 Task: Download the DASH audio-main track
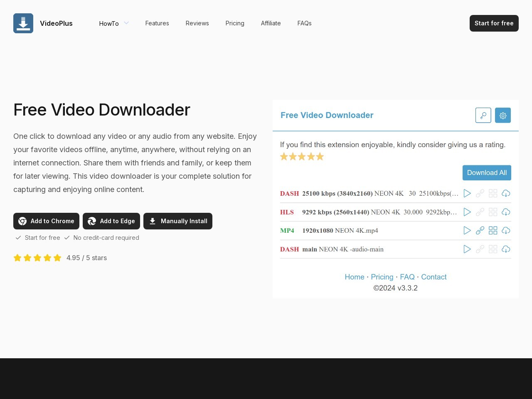point(506,249)
